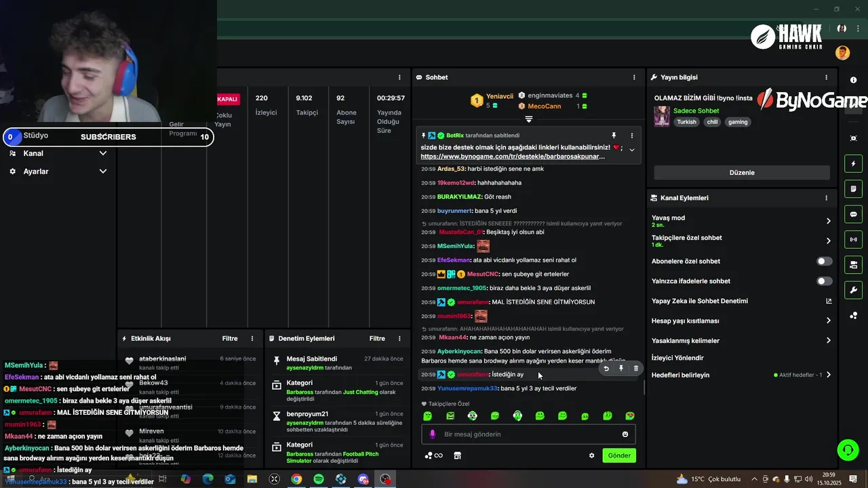The height and width of the screenshot is (488, 868).
Task: Click the gaming tag chip
Action: (x=738, y=122)
